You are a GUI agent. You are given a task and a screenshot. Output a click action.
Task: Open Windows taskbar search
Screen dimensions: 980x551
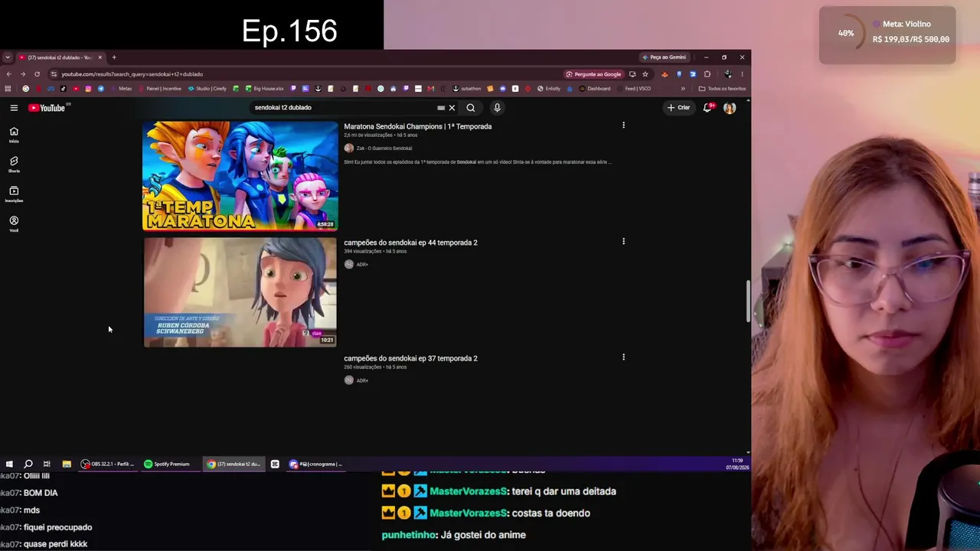(28, 464)
